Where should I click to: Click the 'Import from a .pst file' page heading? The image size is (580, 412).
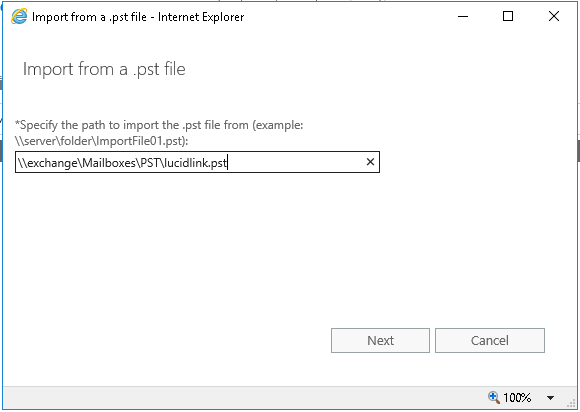click(104, 70)
